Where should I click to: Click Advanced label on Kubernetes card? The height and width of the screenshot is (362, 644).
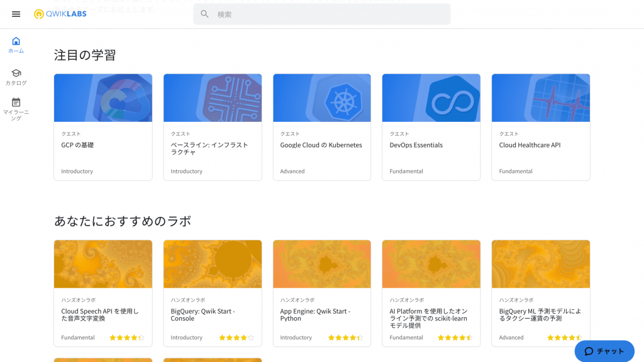click(292, 171)
